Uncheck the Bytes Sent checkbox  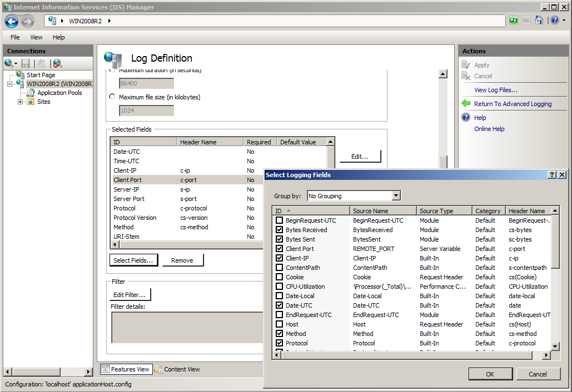point(280,239)
